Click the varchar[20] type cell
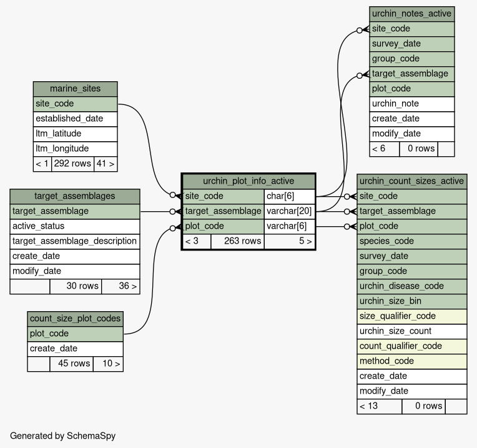The image size is (477, 448). [289, 212]
